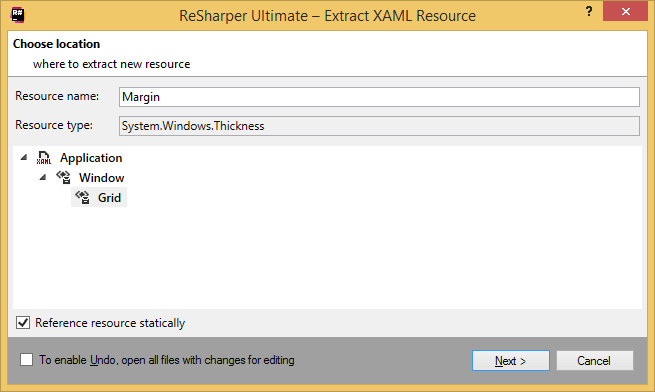The height and width of the screenshot is (392, 655).
Task: Close the Extract XAML Resource dialog
Action: pyautogui.click(x=625, y=11)
